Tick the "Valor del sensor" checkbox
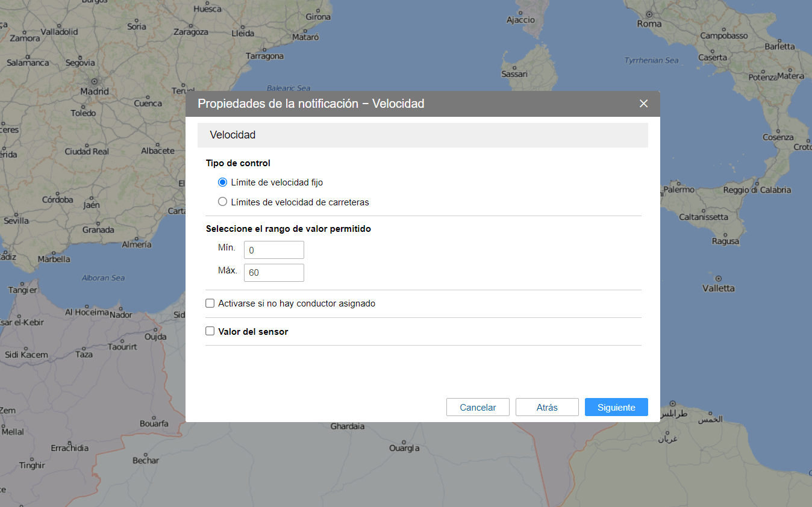 pyautogui.click(x=210, y=331)
